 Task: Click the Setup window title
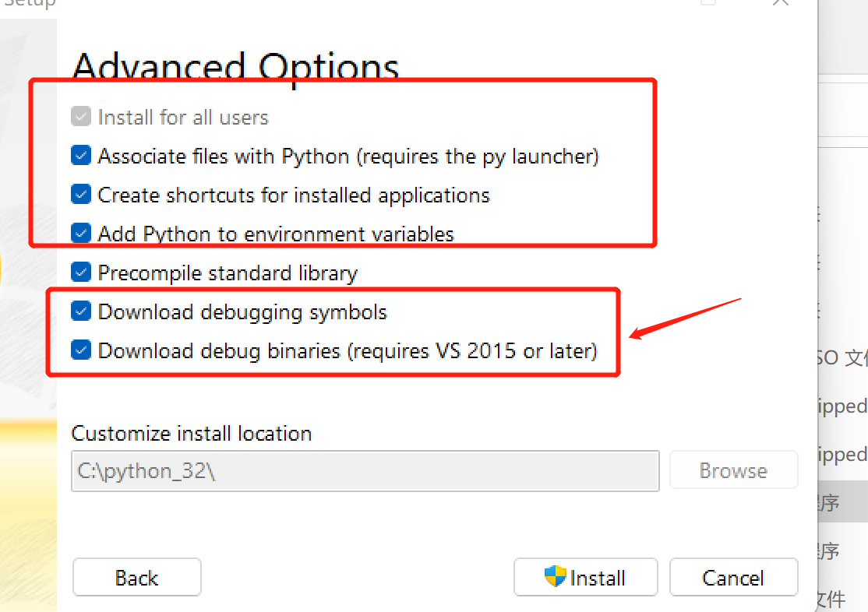tap(30, 4)
